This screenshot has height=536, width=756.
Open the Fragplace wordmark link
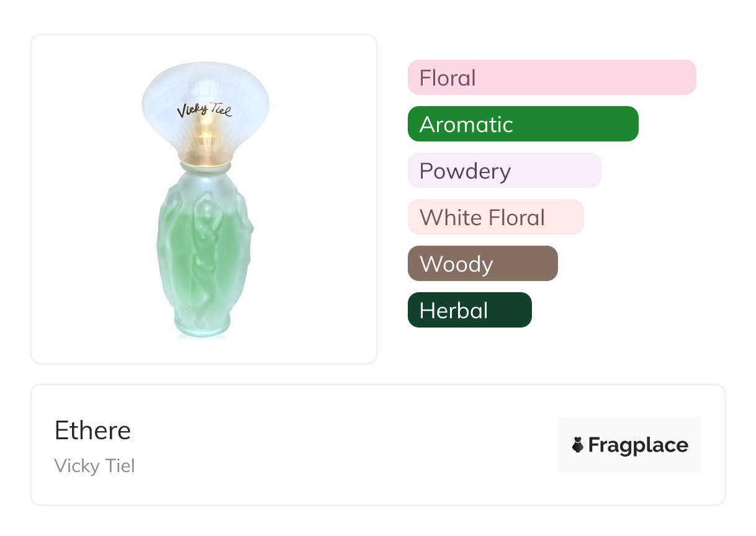pyautogui.click(x=638, y=445)
